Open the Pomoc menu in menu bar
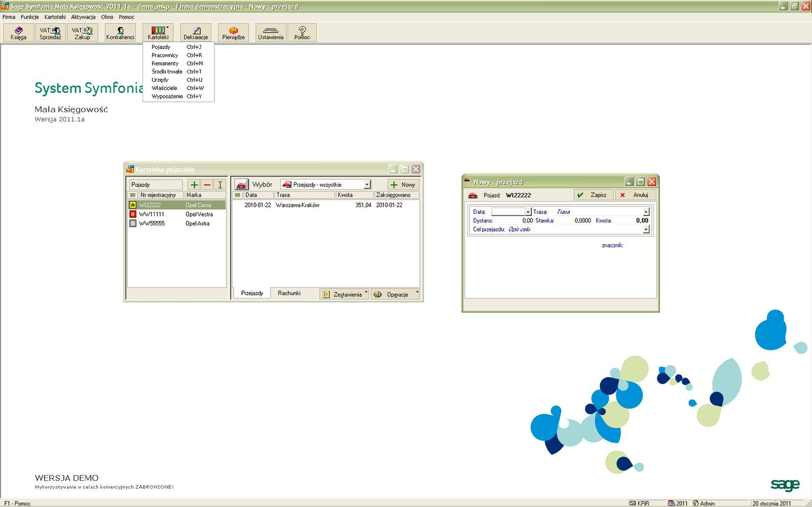 pyautogui.click(x=127, y=17)
